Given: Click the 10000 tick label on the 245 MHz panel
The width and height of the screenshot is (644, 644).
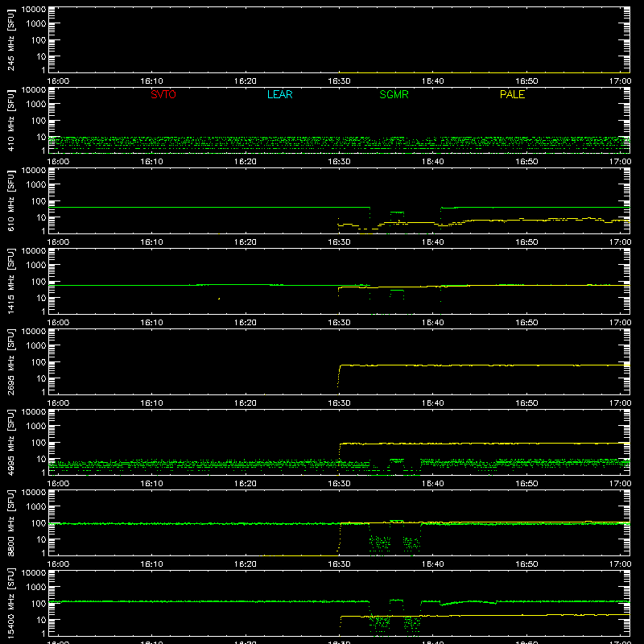Looking at the screenshot, I should [34, 10].
